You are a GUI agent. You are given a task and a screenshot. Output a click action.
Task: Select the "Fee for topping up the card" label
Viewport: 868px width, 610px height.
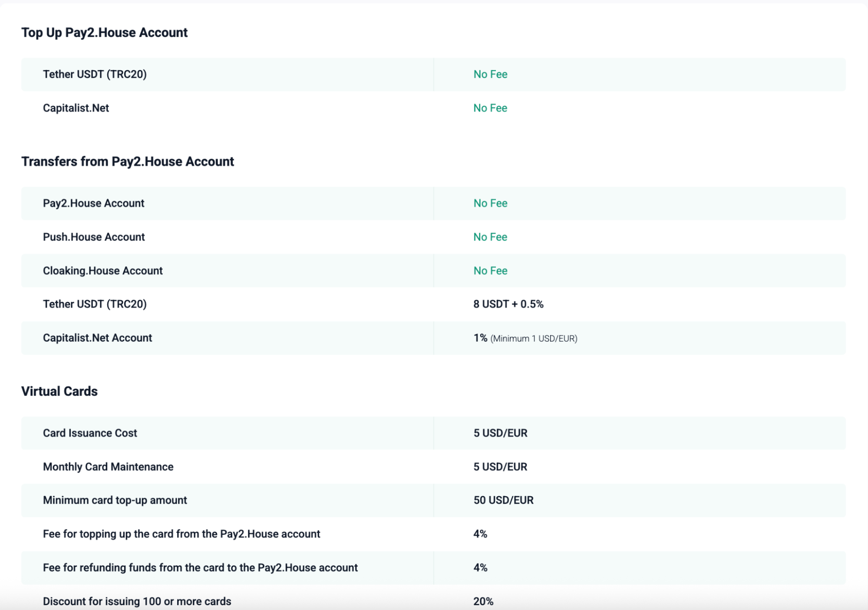click(182, 534)
